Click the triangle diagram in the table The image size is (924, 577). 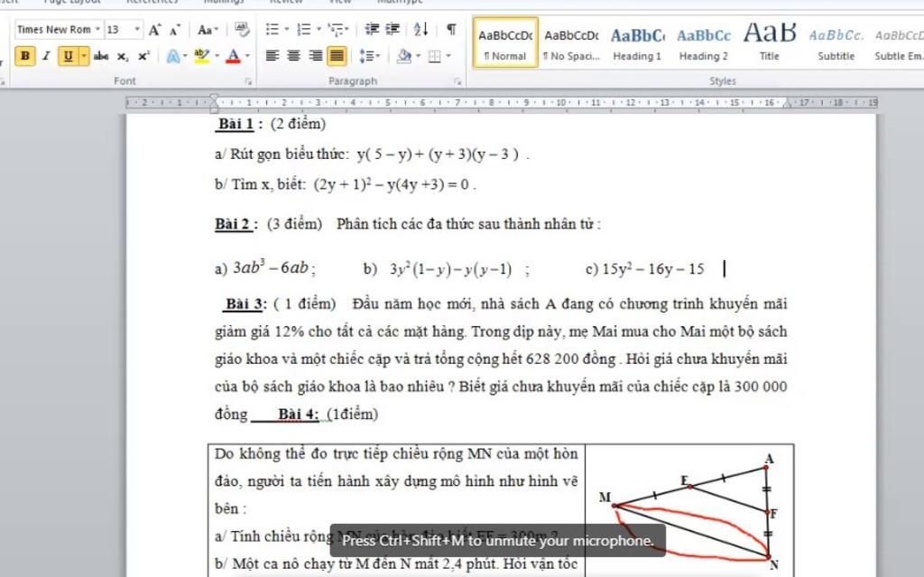[x=689, y=511]
